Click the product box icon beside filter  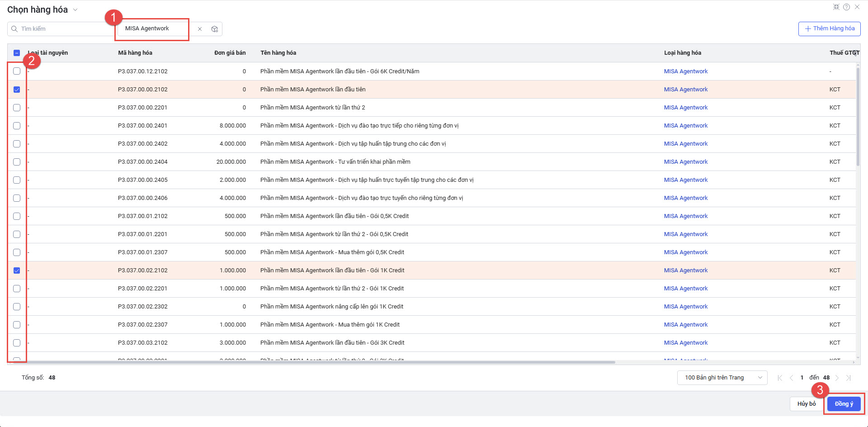coord(215,29)
